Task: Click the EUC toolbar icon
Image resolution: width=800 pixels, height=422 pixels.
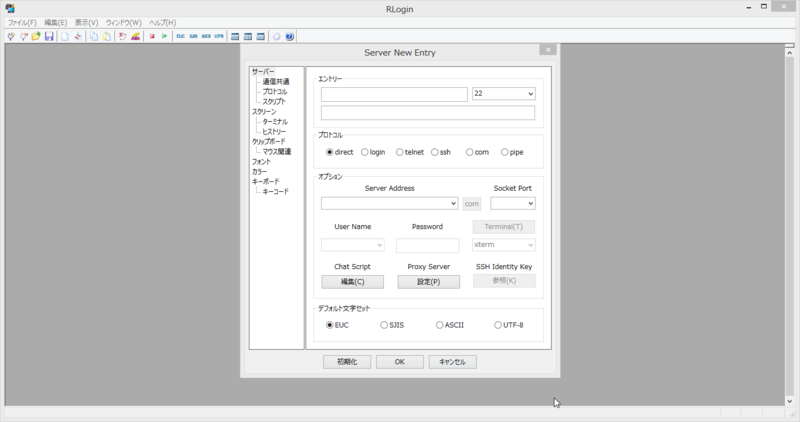Action: pyautogui.click(x=181, y=36)
